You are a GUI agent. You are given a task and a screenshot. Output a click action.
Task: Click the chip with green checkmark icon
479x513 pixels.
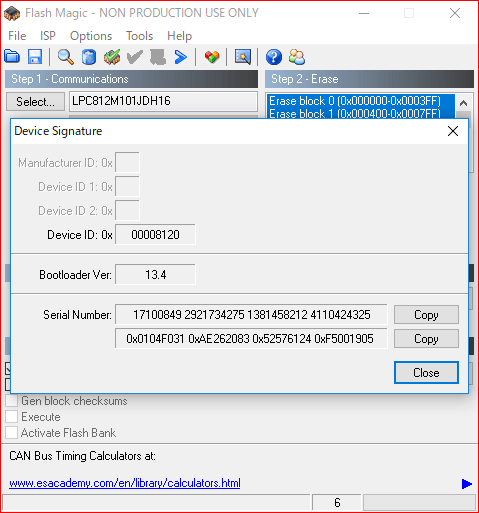pyautogui.click(x=112, y=57)
